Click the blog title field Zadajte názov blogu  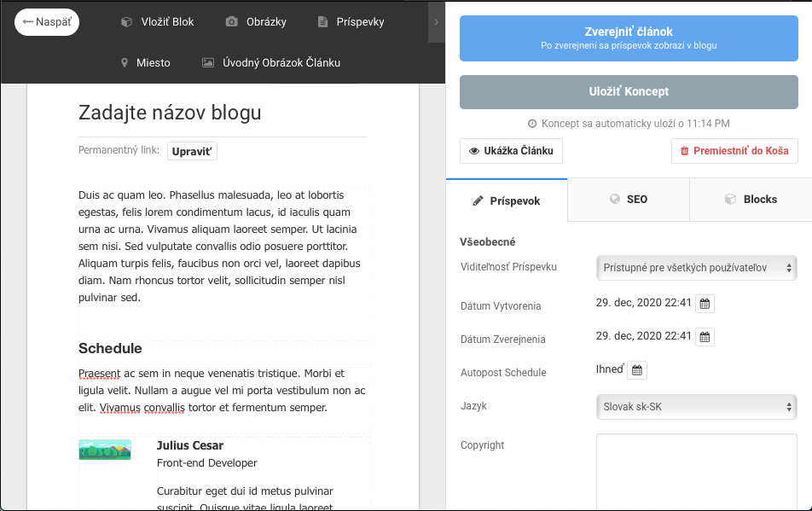tap(223, 113)
